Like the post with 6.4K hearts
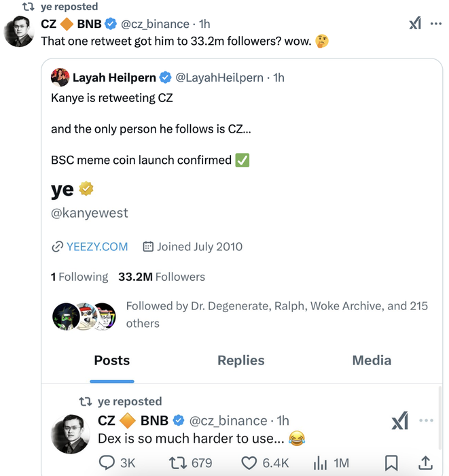 250,463
